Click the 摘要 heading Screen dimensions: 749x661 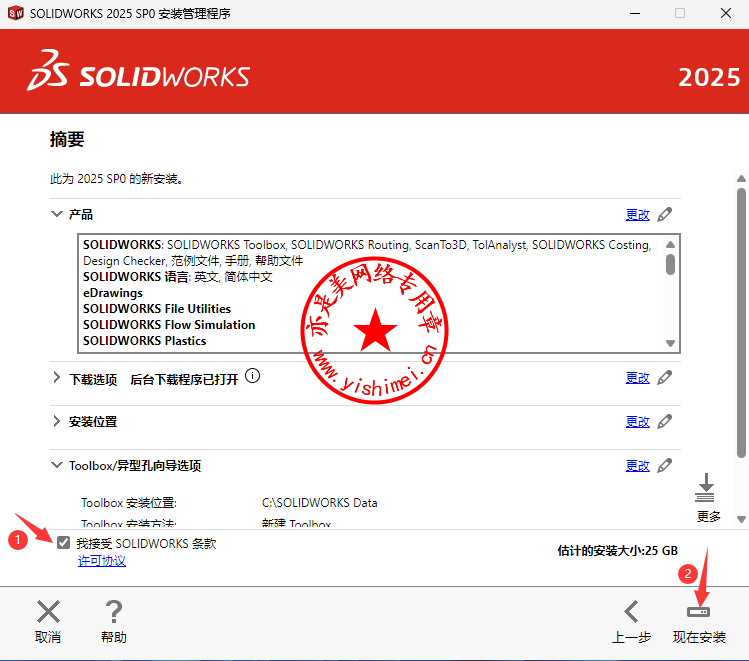67,139
